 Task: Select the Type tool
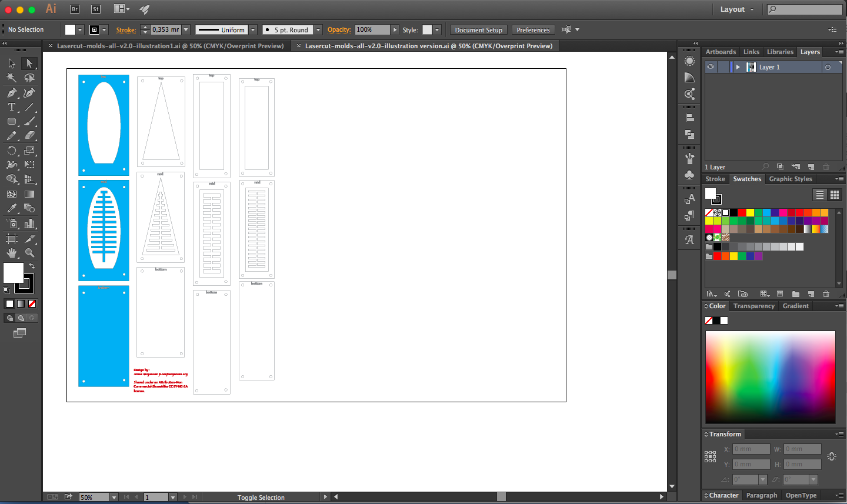(x=12, y=107)
